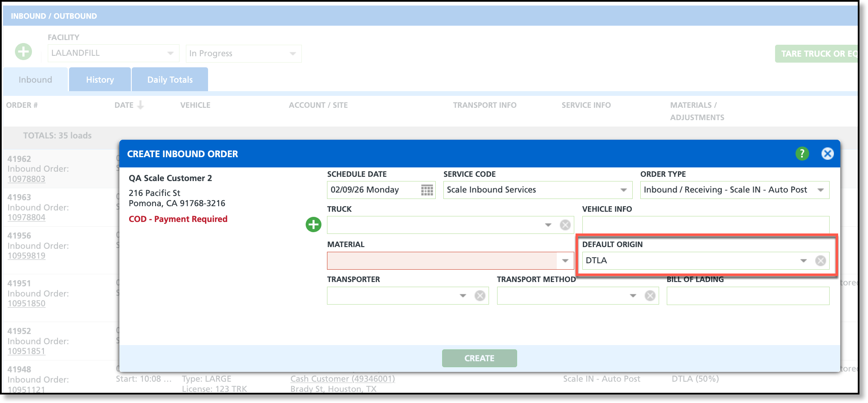Sort by Date column arrow

(x=141, y=105)
